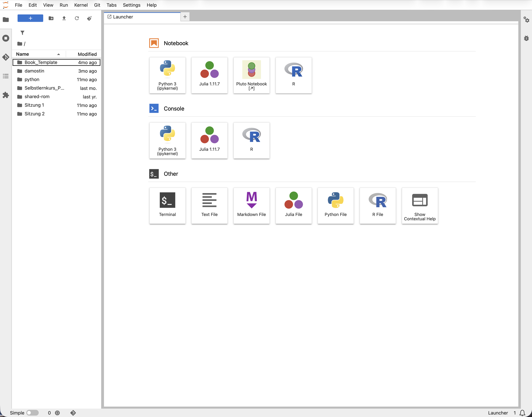Open the Kernel menu
Screen dimensions: 532x417
(x=81, y=5)
